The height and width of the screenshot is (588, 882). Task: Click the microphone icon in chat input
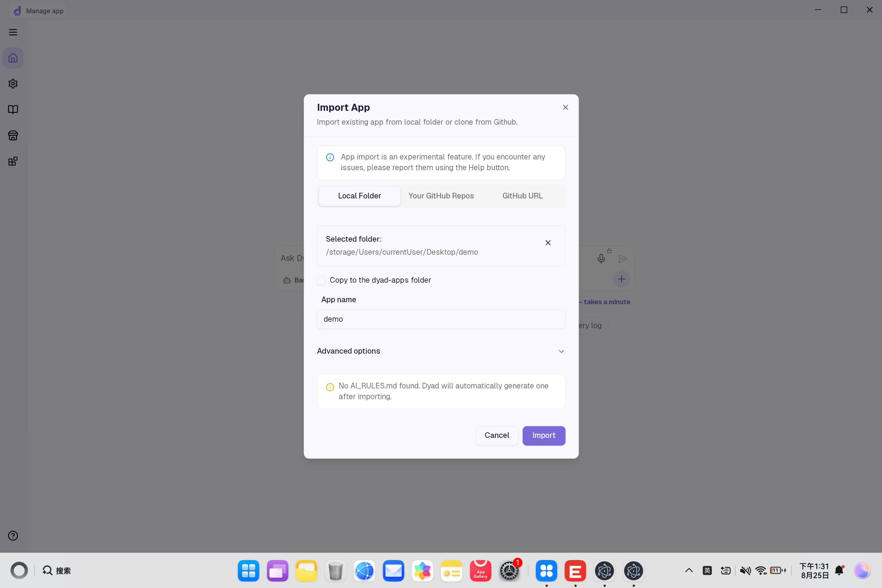pyautogui.click(x=601, y=259)
